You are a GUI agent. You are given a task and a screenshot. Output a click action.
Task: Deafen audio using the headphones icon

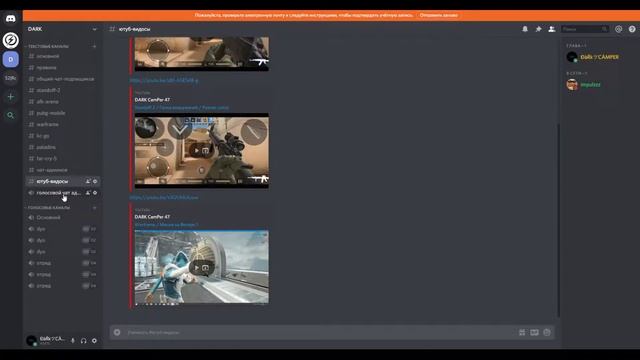[x=84, y=340]
